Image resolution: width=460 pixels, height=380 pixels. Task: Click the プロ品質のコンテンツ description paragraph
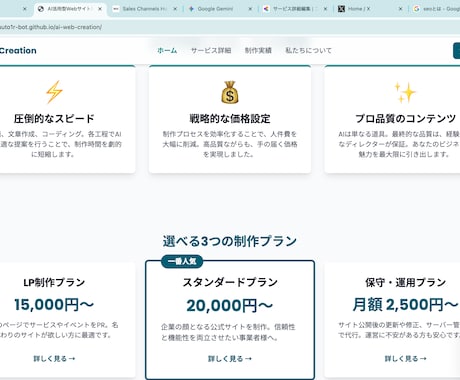[x=399, y=144]
